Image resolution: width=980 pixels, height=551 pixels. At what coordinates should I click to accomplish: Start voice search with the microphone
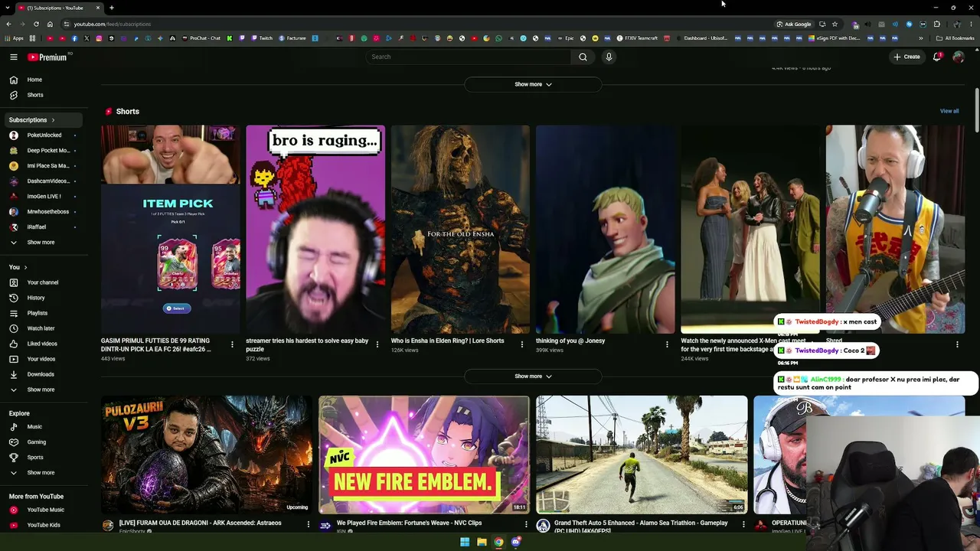tap(609, 57)
